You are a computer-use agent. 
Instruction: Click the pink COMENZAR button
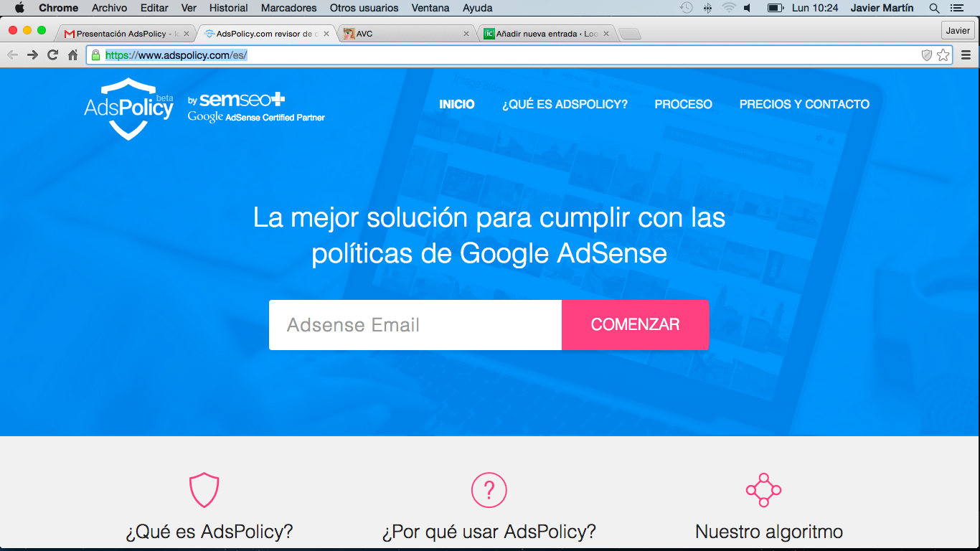(x=636, y=325)
